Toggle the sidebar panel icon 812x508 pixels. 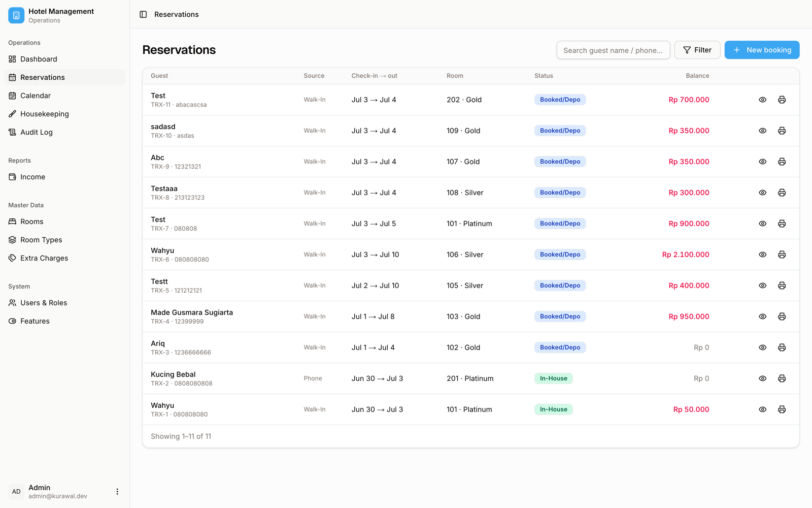[143, 14]
